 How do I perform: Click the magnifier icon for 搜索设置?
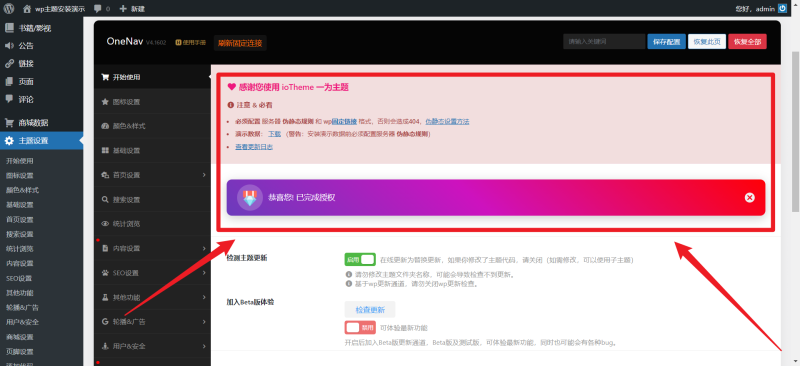[105, 200]
